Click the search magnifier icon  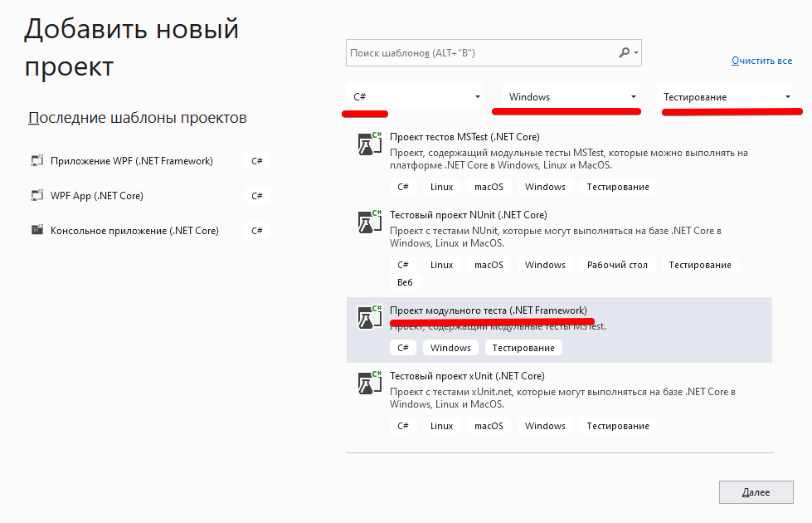[x=625, y=53]
